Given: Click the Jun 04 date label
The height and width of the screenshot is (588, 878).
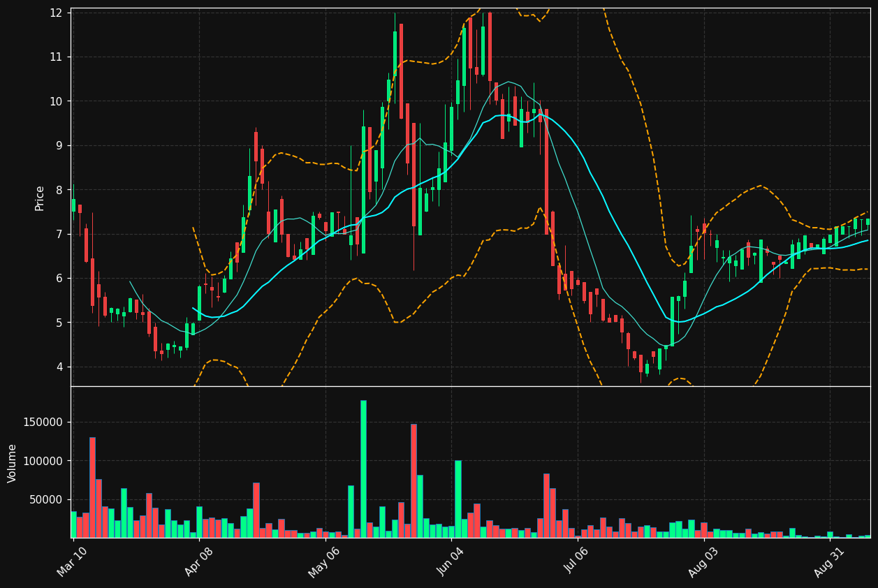Looking at the screenshot, I should coord(451,561).
